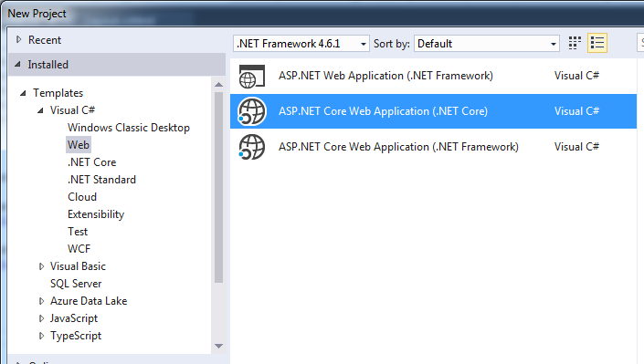Select the Cloud template category
Screen dimensions: 644x364
pyautogui.click(x=82, y=197)
